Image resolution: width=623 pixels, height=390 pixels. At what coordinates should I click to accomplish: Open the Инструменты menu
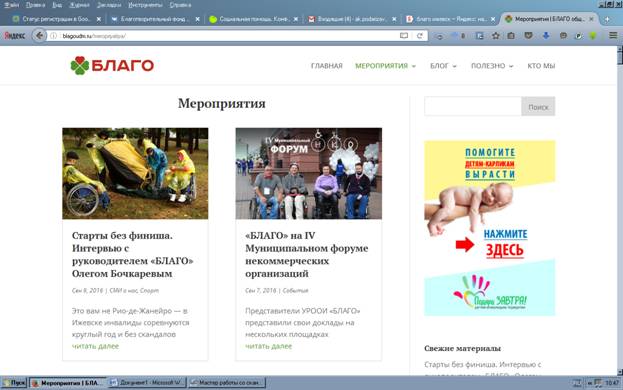coord(145,5)
